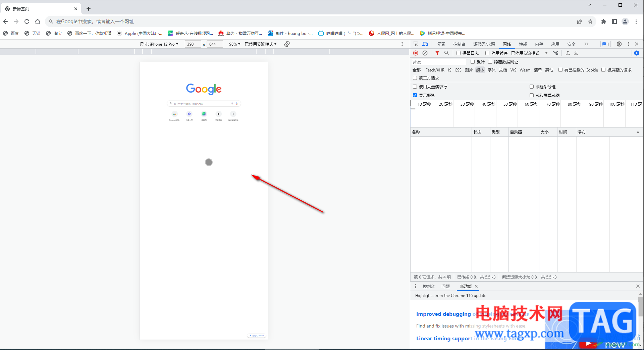
Task: Filter by CSS type
Action: coord(458,70)
